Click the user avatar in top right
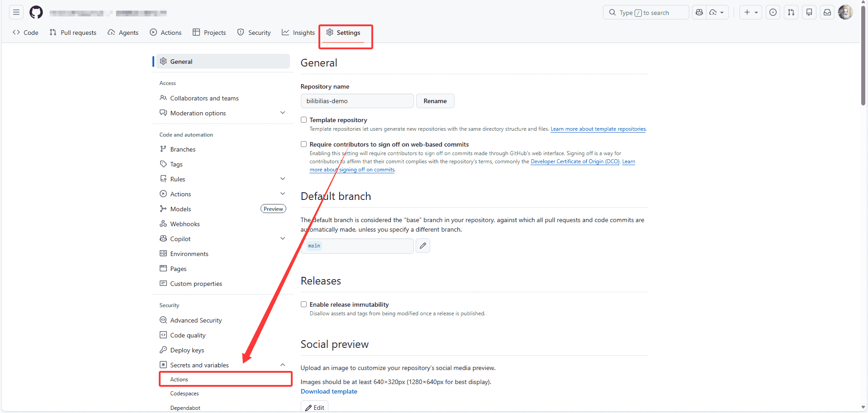This screenshot has width=868, height=413. coord(845,12)
